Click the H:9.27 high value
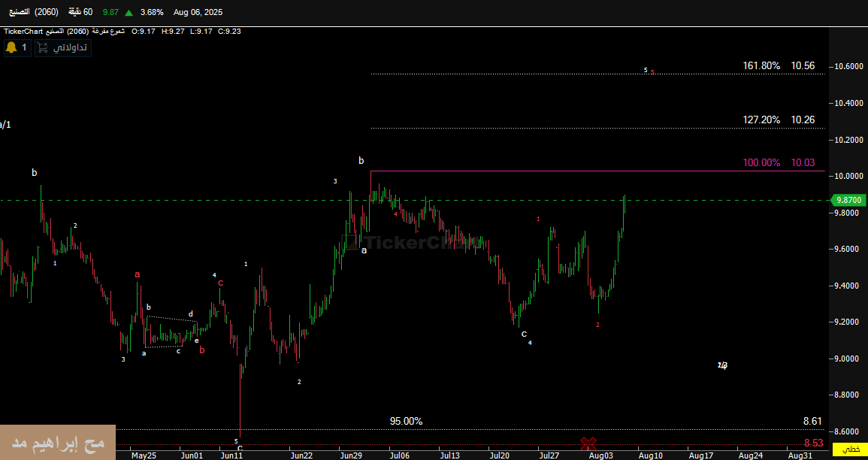This screenshot has height=460, width=868. click(173, 32)
